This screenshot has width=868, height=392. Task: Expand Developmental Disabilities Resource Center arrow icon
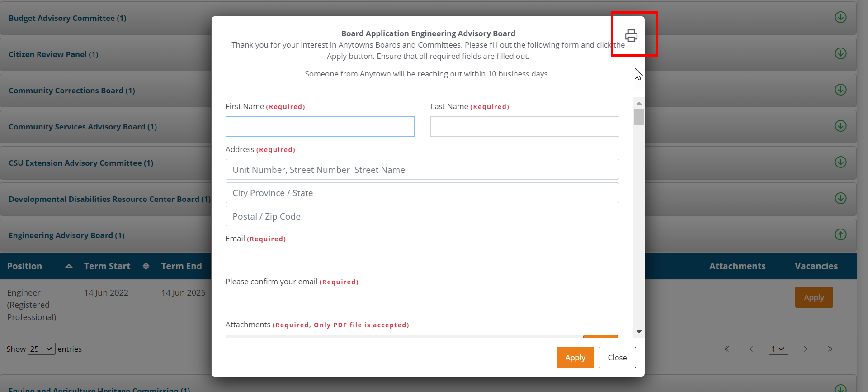pyautogui.click(x=840, y=198)
